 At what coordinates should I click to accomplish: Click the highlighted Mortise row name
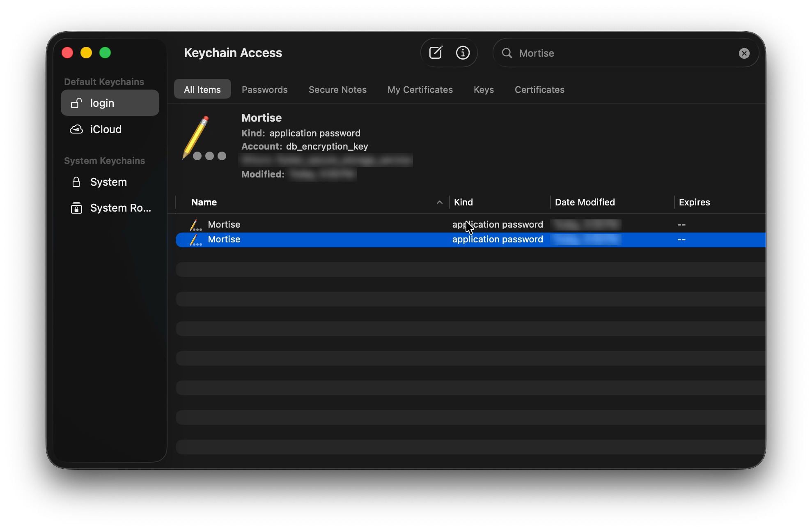click(x=224, y=239)
